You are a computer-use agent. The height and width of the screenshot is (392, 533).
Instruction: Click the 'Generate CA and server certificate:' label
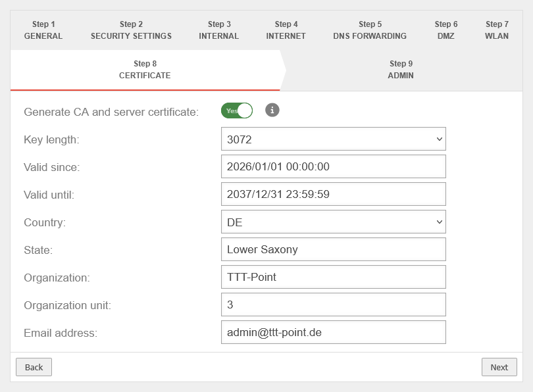pyautogui.click(x=111, y=112)
